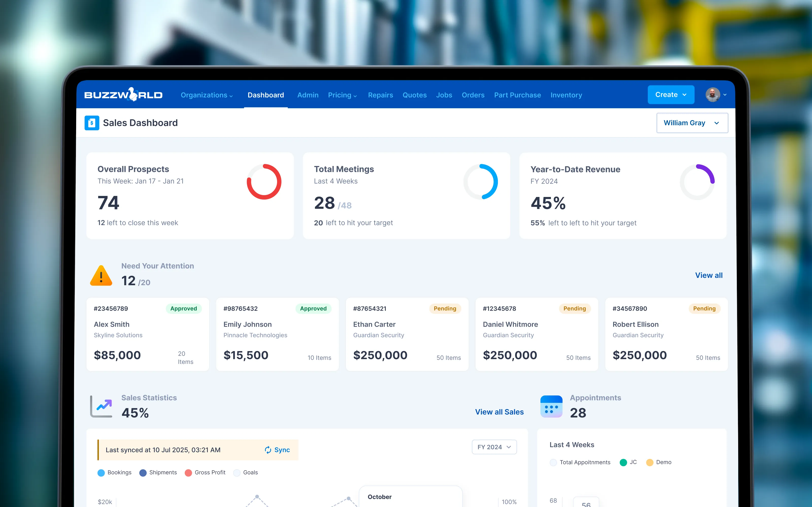
Task: Open the Emily Johnson quote card
Action: [277, 334]
